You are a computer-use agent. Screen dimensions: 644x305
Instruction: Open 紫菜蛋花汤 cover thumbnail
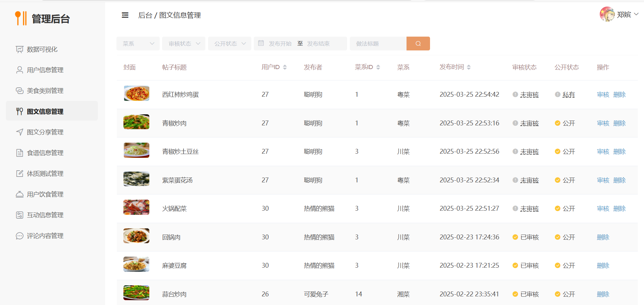click(x=137, y=179)
